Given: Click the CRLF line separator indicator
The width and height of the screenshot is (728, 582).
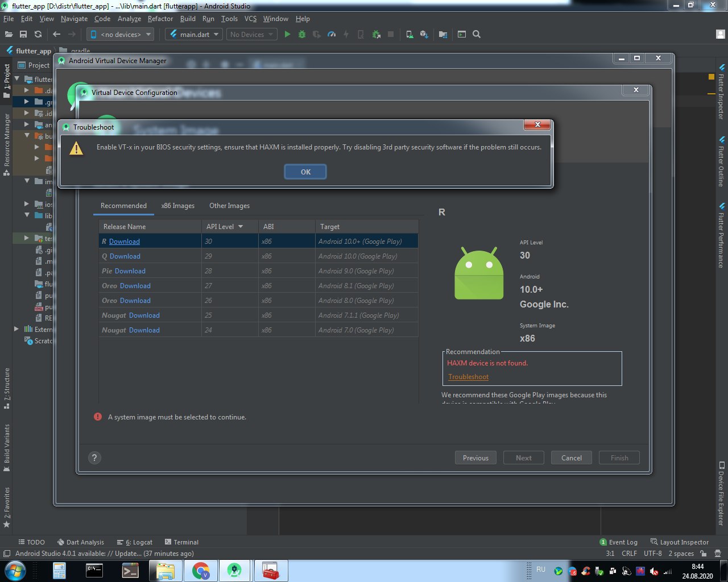Looking at the screenshot, I should pyautogui.click(x=629, y=554).
